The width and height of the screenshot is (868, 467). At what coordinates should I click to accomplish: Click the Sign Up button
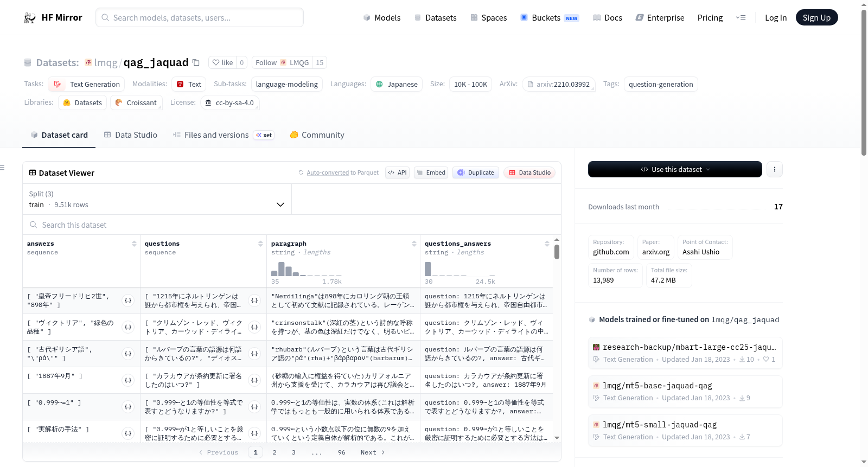(x=816, y=18)
